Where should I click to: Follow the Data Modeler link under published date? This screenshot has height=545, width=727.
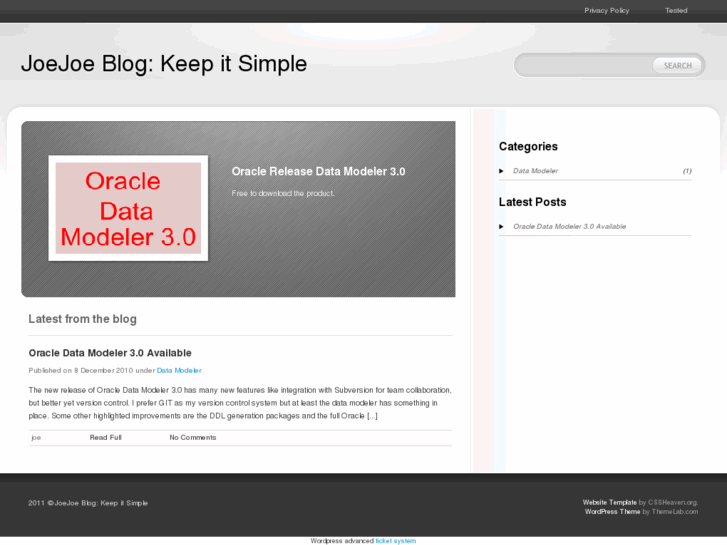tap(179, 370)
